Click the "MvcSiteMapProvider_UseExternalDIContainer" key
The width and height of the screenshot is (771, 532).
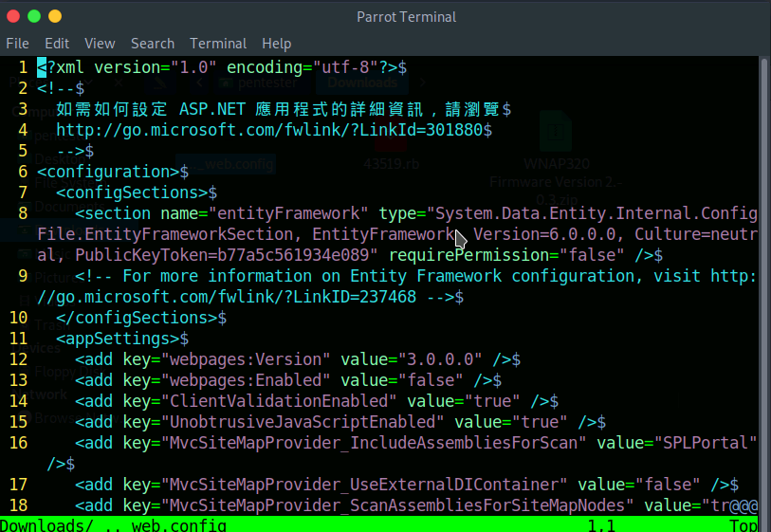point(364,485)
